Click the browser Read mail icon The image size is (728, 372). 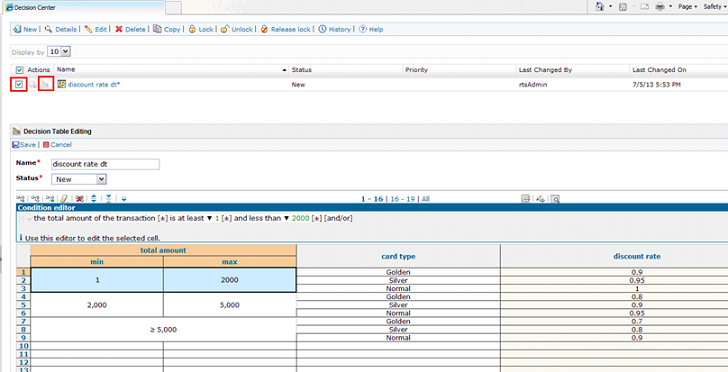point(644,7)
